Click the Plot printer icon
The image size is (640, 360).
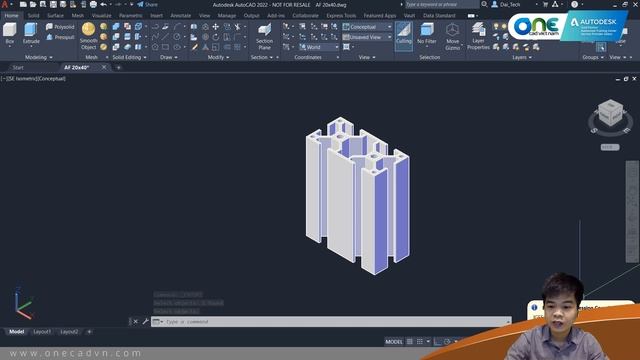[93, 4]
